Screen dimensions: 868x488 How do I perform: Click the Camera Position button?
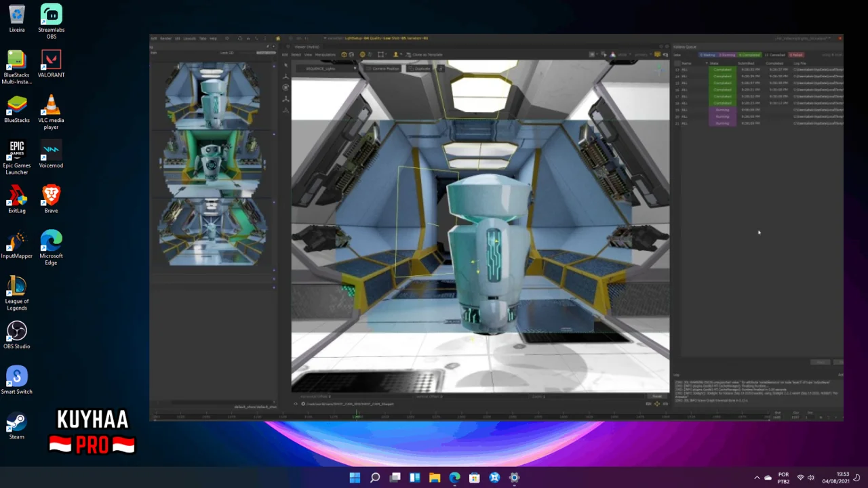pos(382,68)
